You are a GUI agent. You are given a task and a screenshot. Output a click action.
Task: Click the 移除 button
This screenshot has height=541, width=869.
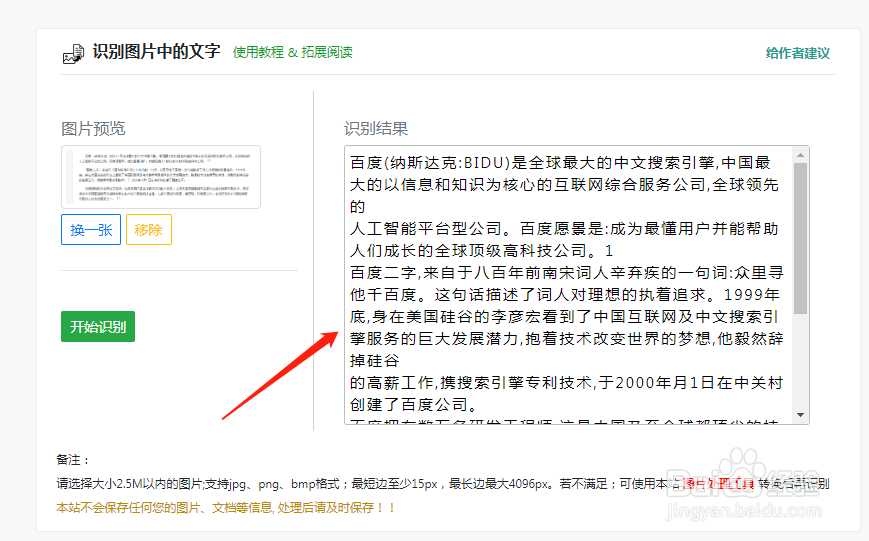[x=149, y=229]
